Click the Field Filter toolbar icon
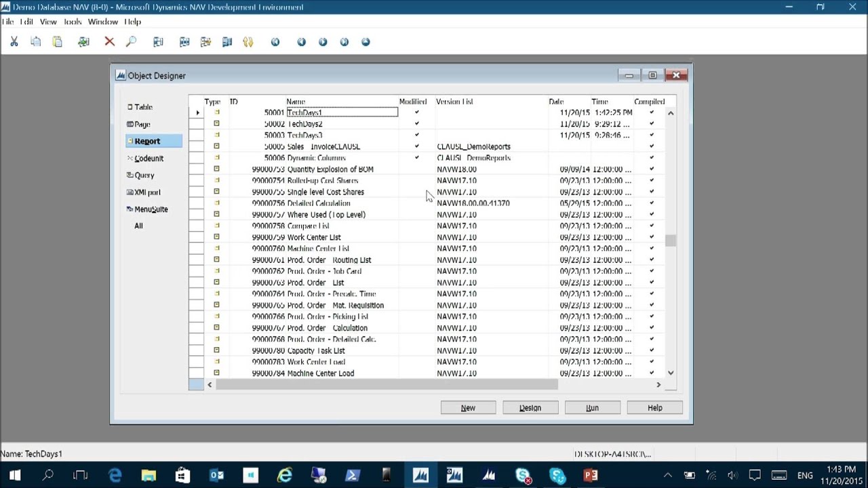Viewport: 868px width, 488px height. point(158,42)
